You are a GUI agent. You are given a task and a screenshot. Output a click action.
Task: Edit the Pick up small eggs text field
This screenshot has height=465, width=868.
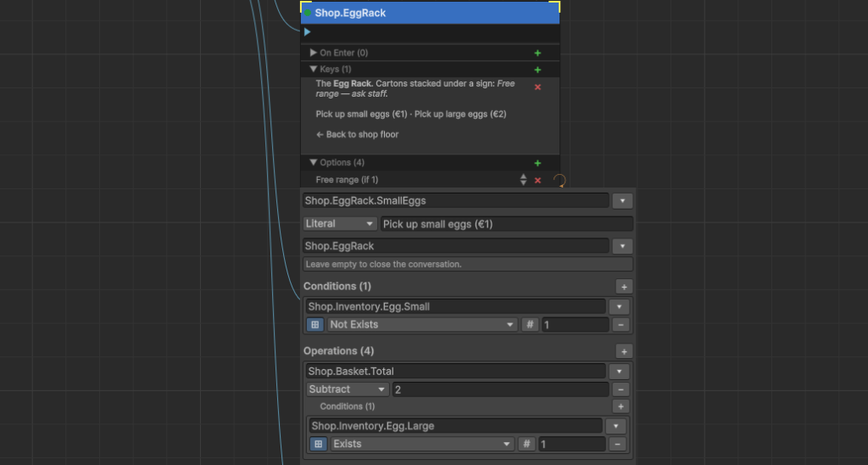(507, 224)
